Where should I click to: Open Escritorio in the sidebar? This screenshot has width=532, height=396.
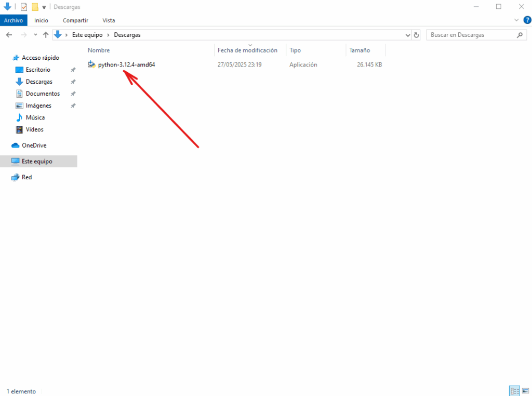pos(38,70)
